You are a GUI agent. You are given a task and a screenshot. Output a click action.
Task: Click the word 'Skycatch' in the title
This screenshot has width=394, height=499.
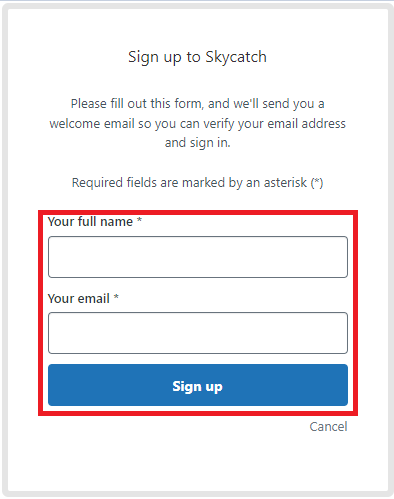(236, 57)
